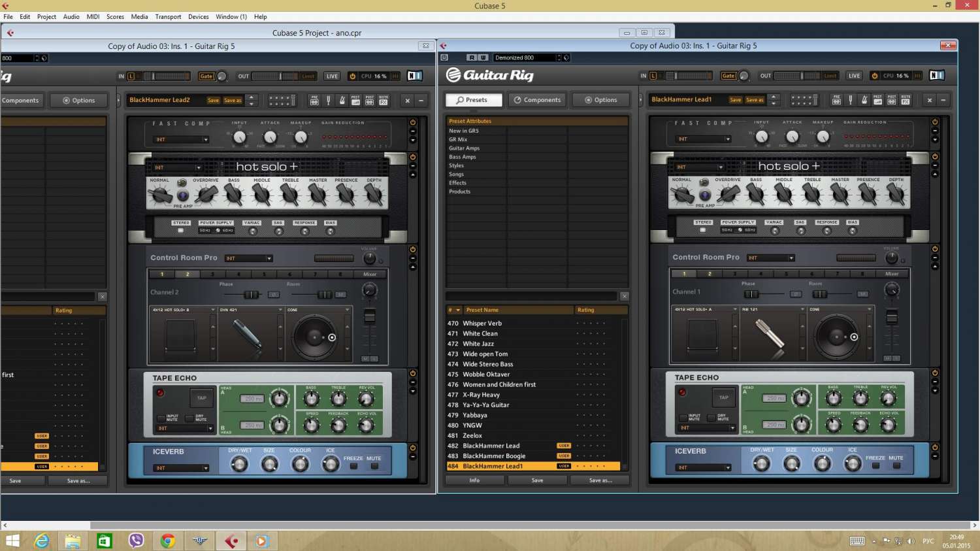This screenshot has width=980, height=551.
Task: Toggle Input Mute on right window's Tape Echo
Action: point(683,418)
